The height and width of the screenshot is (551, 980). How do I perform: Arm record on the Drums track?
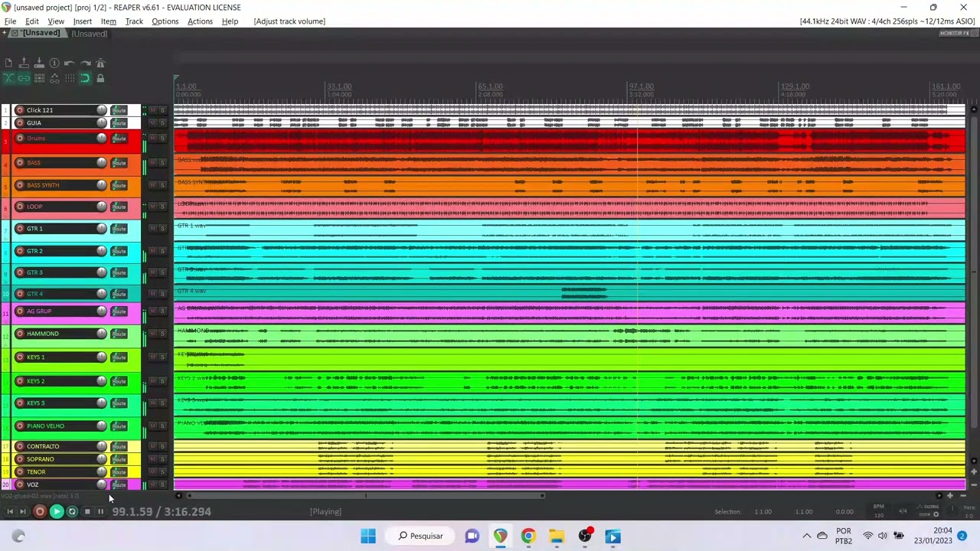click(x=20, y=139)
